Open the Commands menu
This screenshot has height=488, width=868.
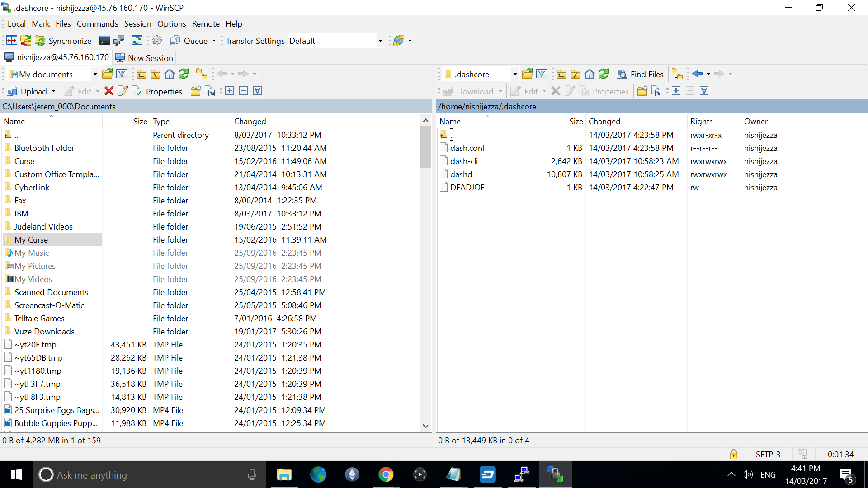tap(98, 24)
